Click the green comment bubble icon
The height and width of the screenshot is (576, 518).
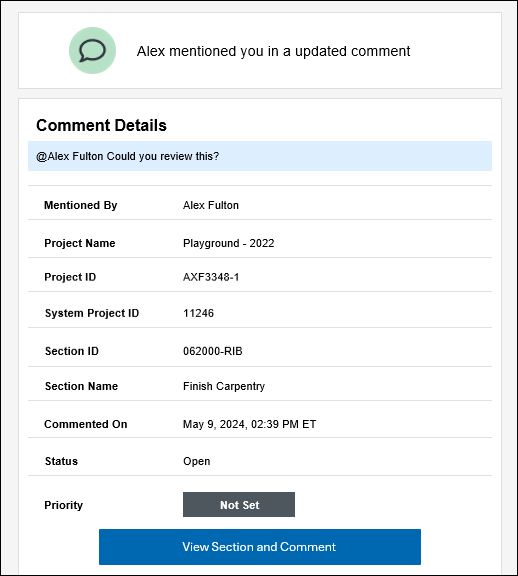tap(92, 50)
